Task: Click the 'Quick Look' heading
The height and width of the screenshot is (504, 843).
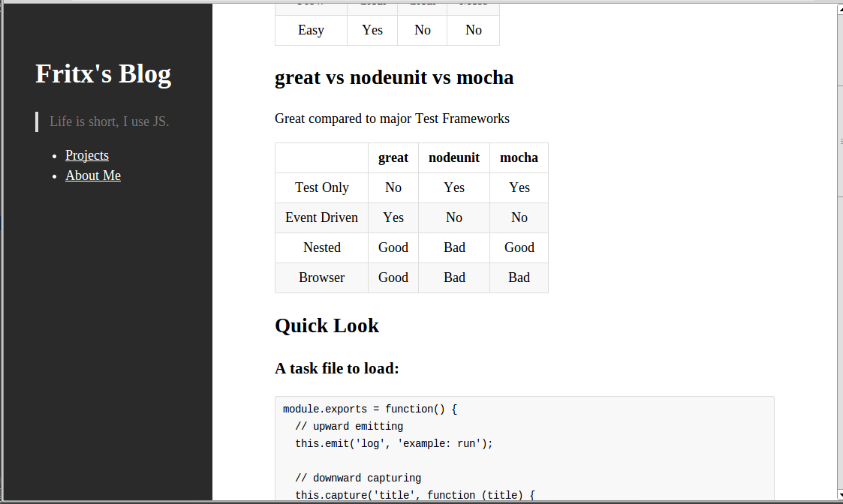Action: [327, 325]
